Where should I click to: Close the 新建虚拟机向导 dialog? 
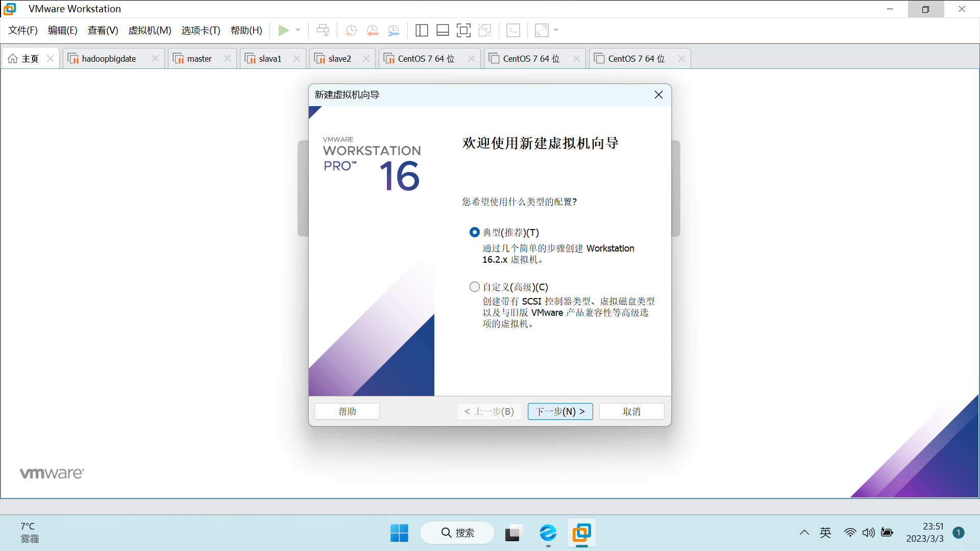coord(658,95)
